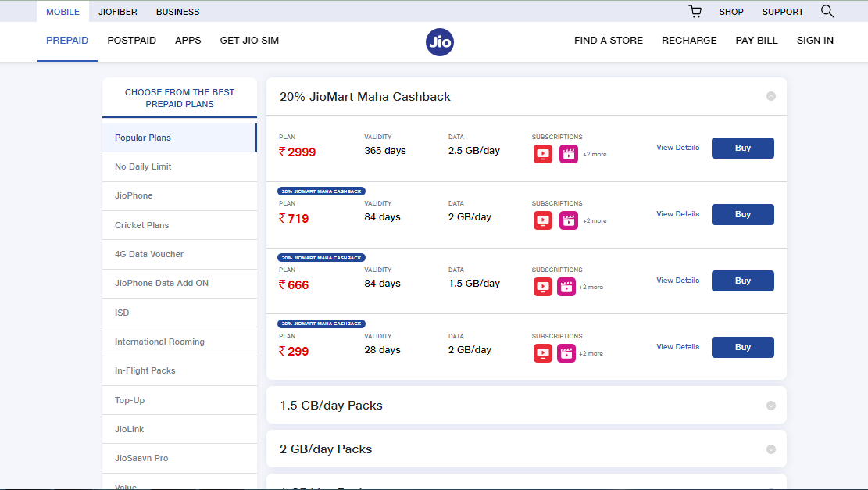Click JioMart Maha Cashback badge above ₹719
Image resolution: width=868 pixels, height=490 pixels.
pos(321,191)
